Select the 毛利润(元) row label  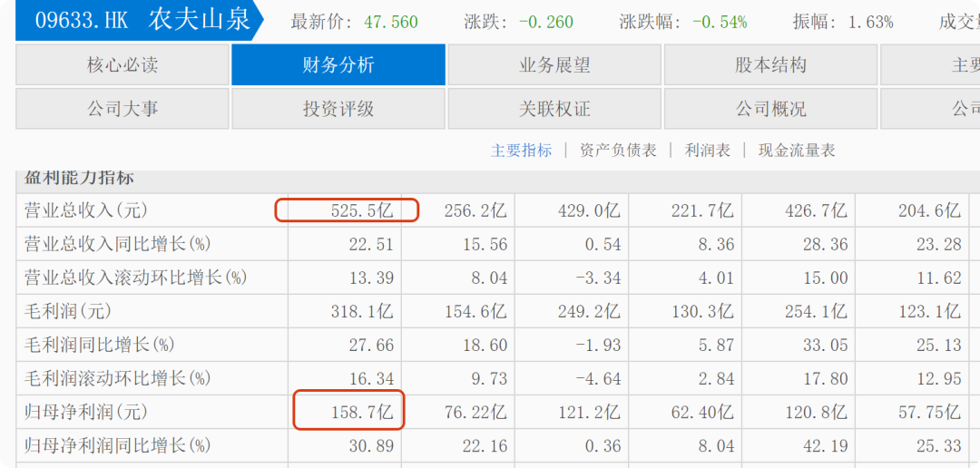[68, 311]
